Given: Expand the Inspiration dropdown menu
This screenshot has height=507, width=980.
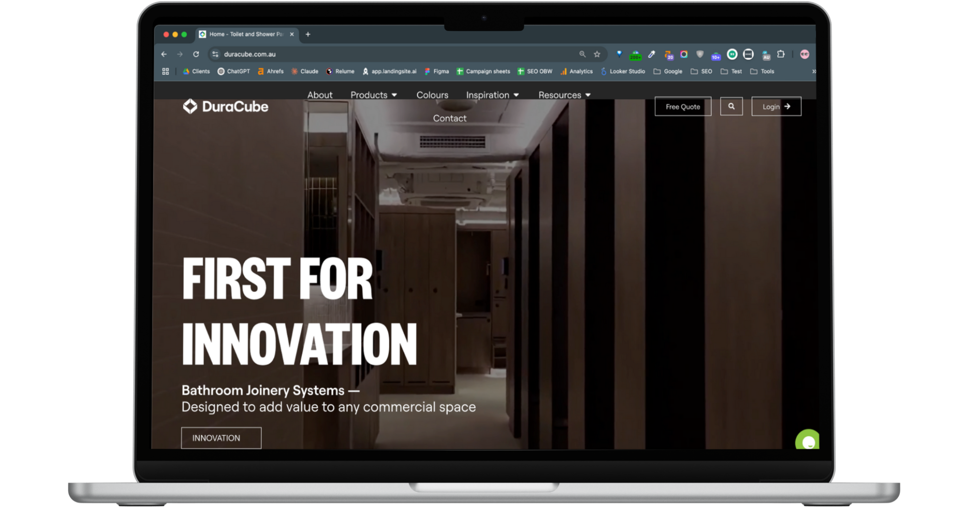Looking at the screenshot, I should [493, 95].
